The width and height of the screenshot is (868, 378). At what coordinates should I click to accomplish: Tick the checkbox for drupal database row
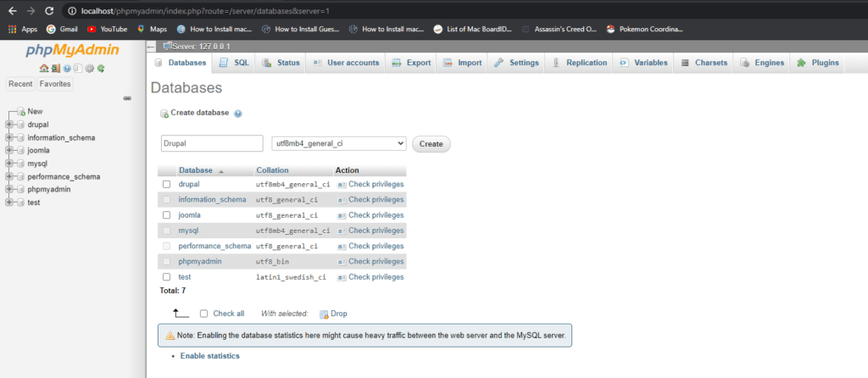pyautogui.click(x=167, y=184)
